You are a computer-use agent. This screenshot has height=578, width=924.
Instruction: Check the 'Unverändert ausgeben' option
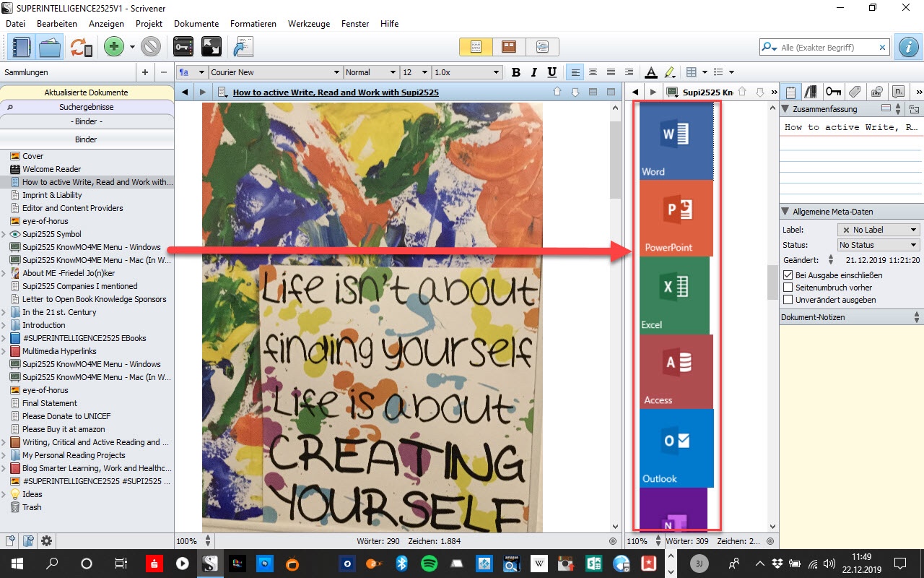788,300
